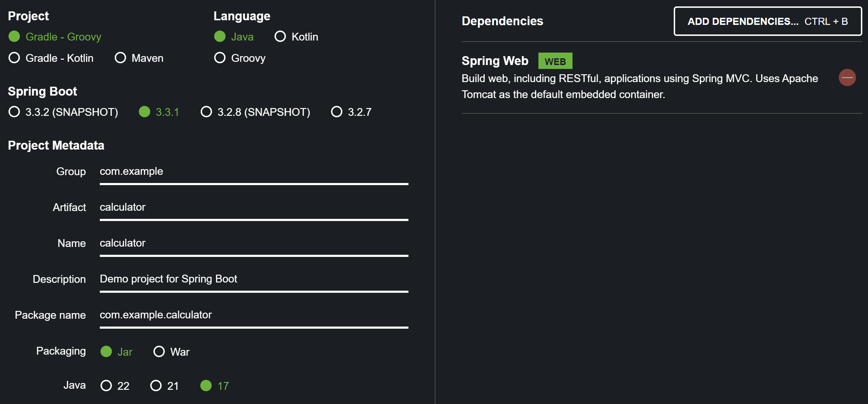
Task: Click the Group input field
Action: 254,172
